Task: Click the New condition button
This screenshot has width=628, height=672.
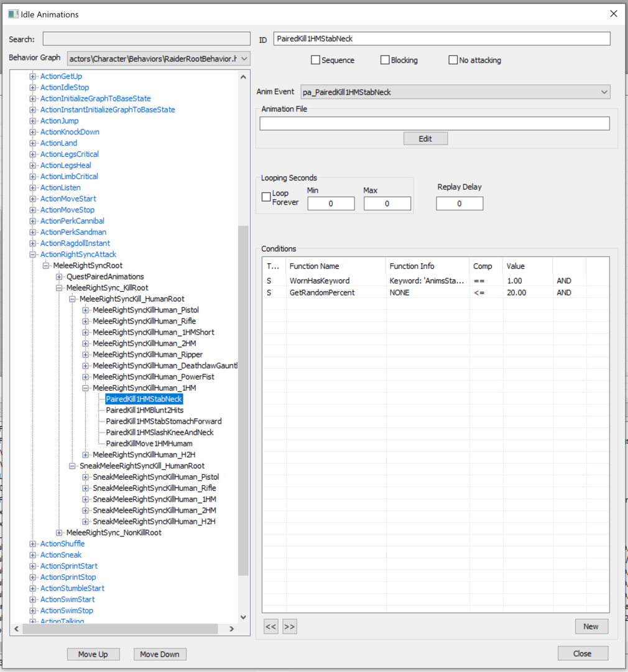Action: point(591,627)
